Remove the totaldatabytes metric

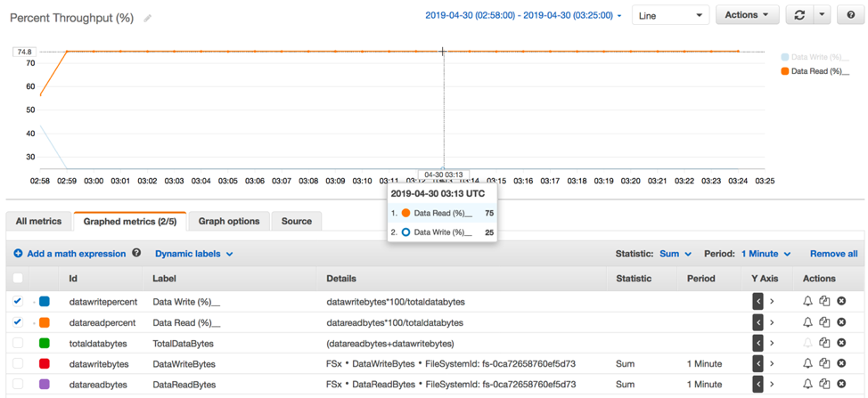[841, 344]
